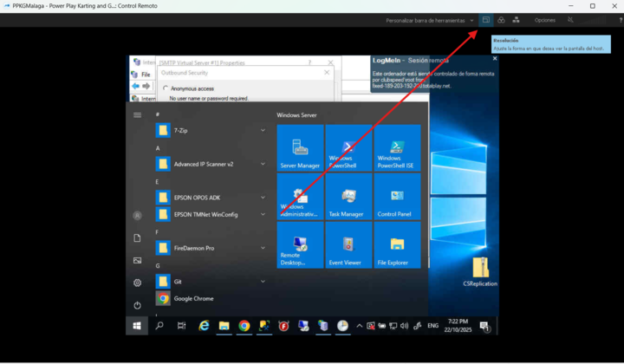624x364 pixels.
Task: Open the Event Viewer tile
Action: click(x=348, y=245)
